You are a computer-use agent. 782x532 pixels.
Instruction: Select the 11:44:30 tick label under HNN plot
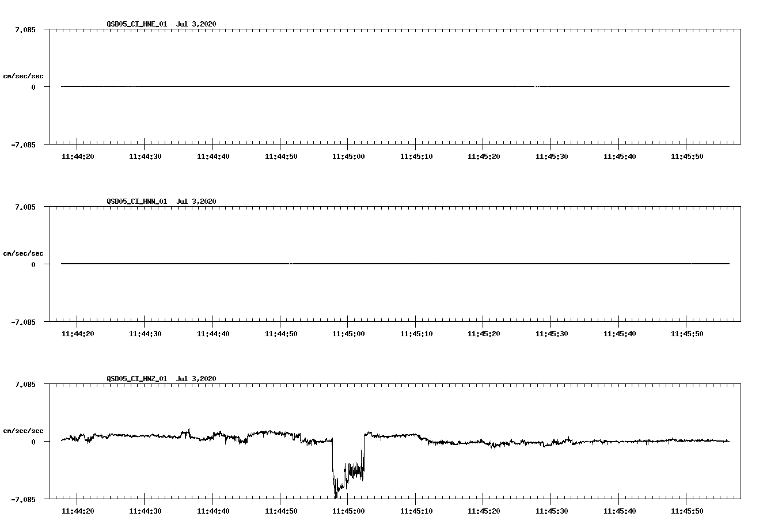pos(145,334)
